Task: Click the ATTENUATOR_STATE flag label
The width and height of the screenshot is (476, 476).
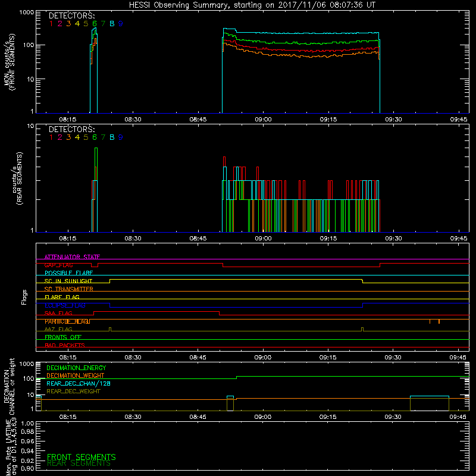Action: [72, 257]
